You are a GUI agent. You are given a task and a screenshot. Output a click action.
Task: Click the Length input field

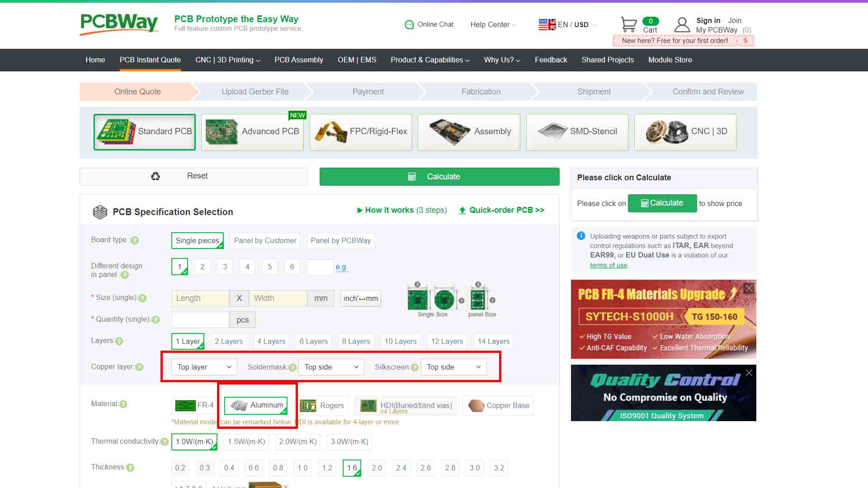tap(200, 298)
